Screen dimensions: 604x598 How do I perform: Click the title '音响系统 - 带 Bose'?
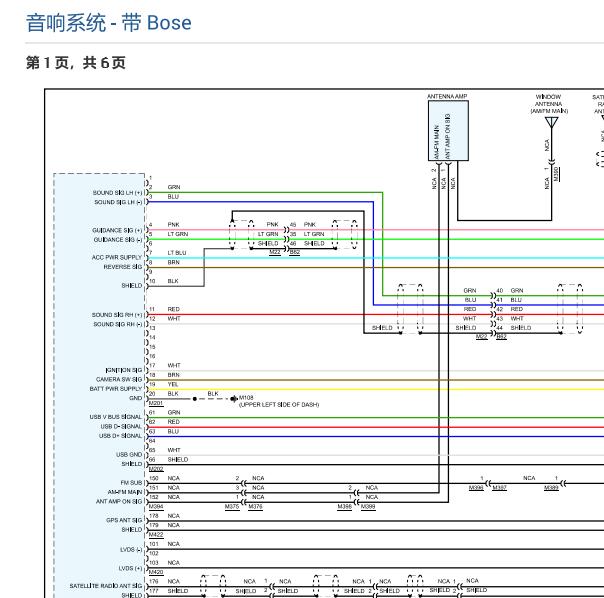[x=108, y=23]
